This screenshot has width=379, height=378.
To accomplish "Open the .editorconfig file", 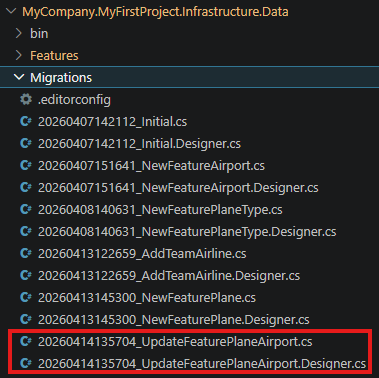I will 74,100.
